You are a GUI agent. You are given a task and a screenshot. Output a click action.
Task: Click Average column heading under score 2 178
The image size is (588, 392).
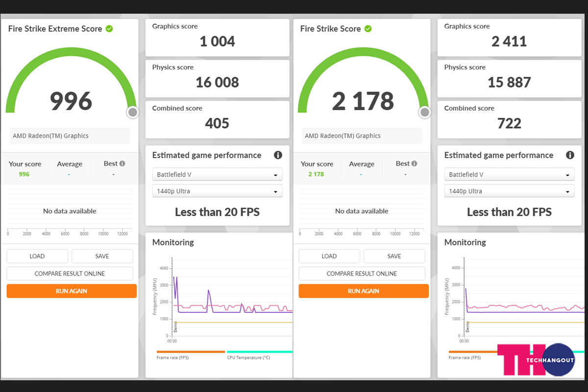coord(362,164)
